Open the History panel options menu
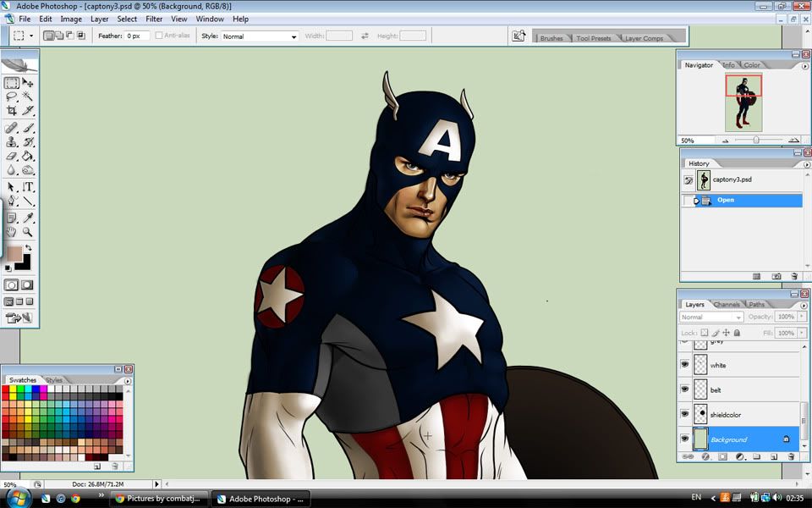Screen dimensions: 812x508 coord(806,164)
